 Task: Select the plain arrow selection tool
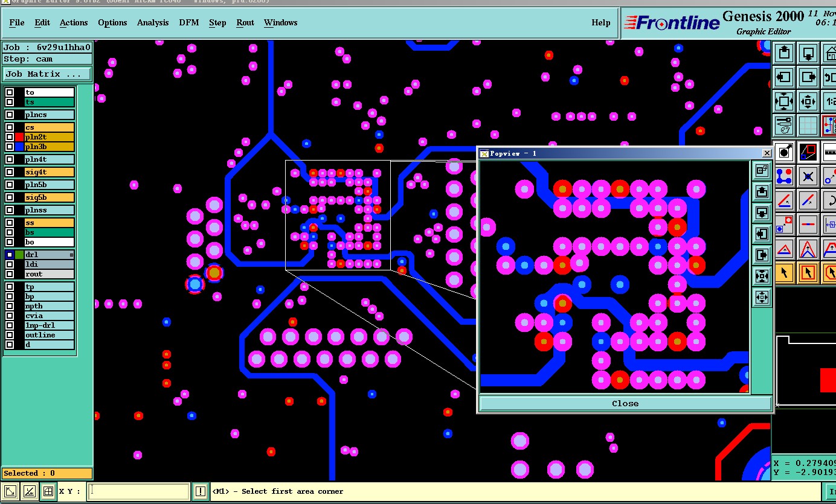tap(784, 273)
